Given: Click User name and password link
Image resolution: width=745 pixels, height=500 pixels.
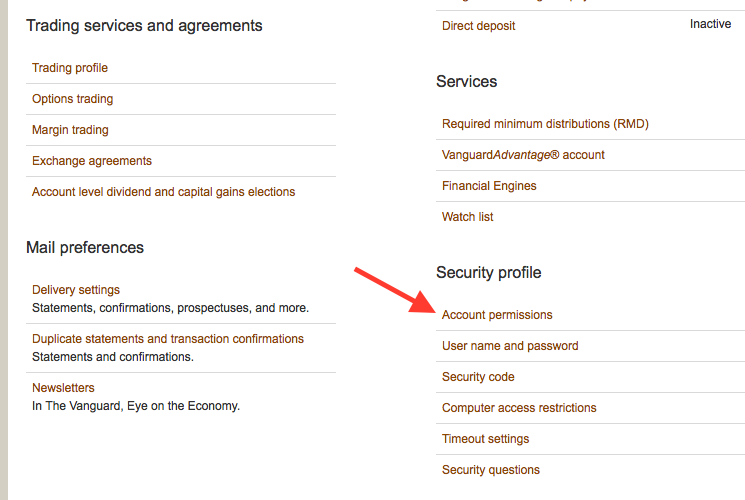Looking at the screenshot, I should [510, 346].
